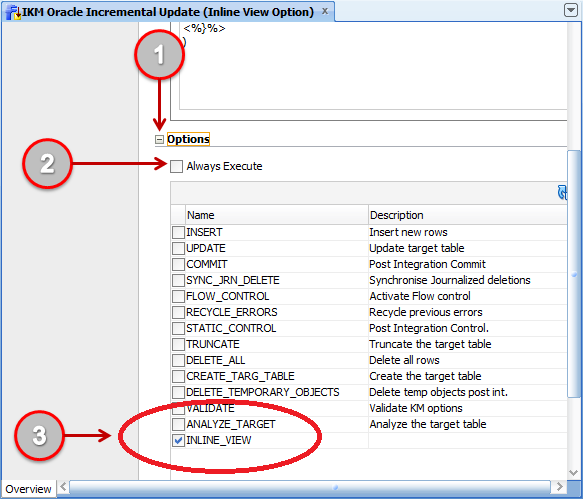Select the 'Post Integration Control.' cell

pos(468,328)
